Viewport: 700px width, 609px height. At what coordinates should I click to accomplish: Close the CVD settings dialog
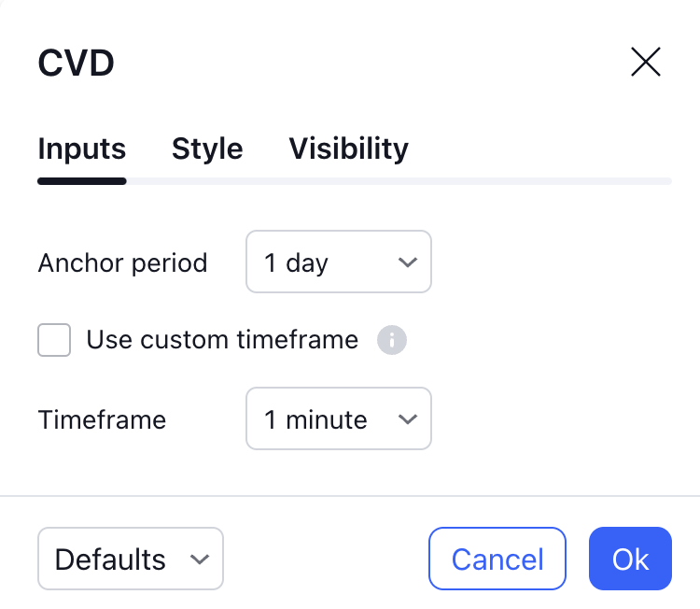646,63
